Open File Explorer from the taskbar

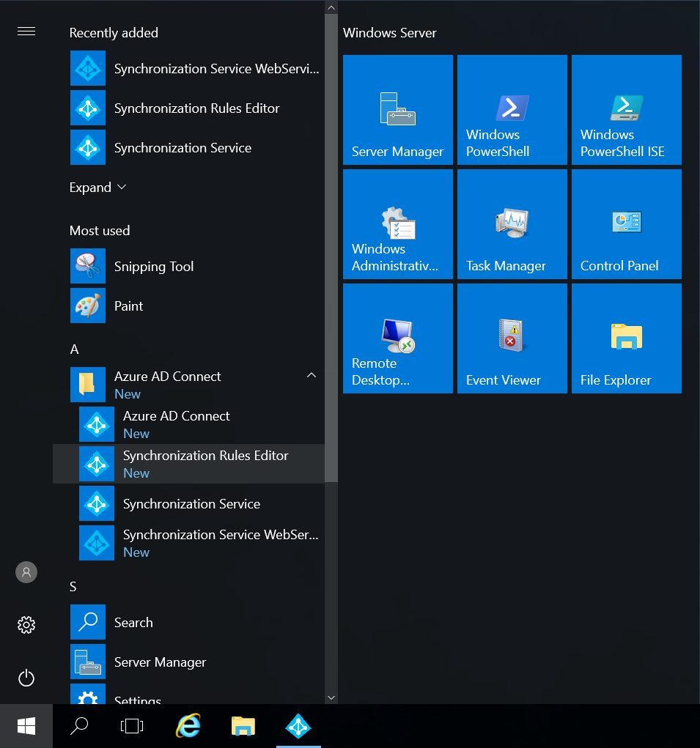[x=243, y=726]
